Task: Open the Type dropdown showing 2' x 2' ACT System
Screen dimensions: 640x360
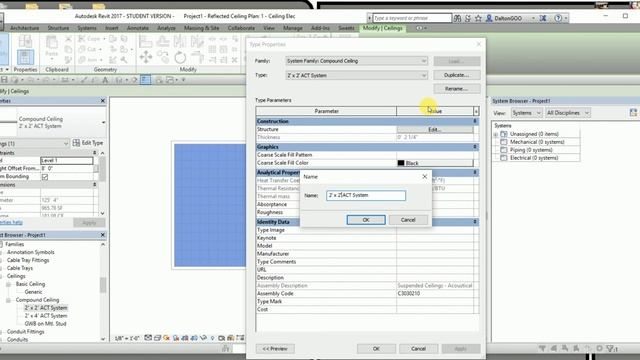Action: click(356, 75)
